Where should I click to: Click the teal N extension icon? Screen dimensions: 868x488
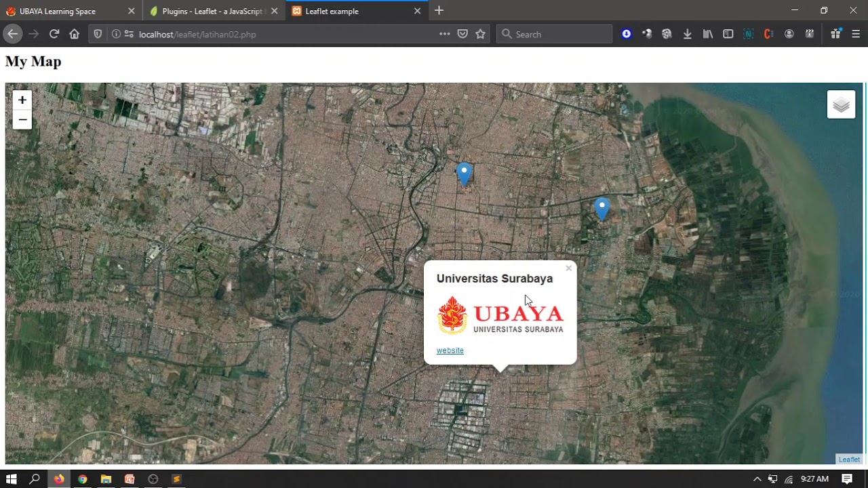click(x=748, y=34)
